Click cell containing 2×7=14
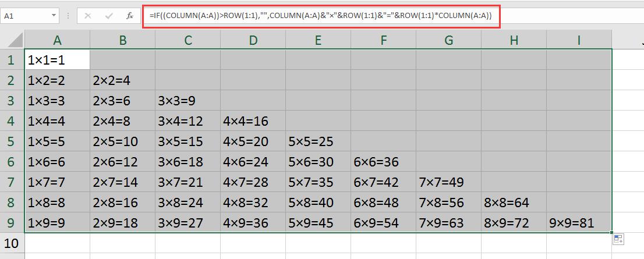 pyautogui.click(x=122, y=182)
